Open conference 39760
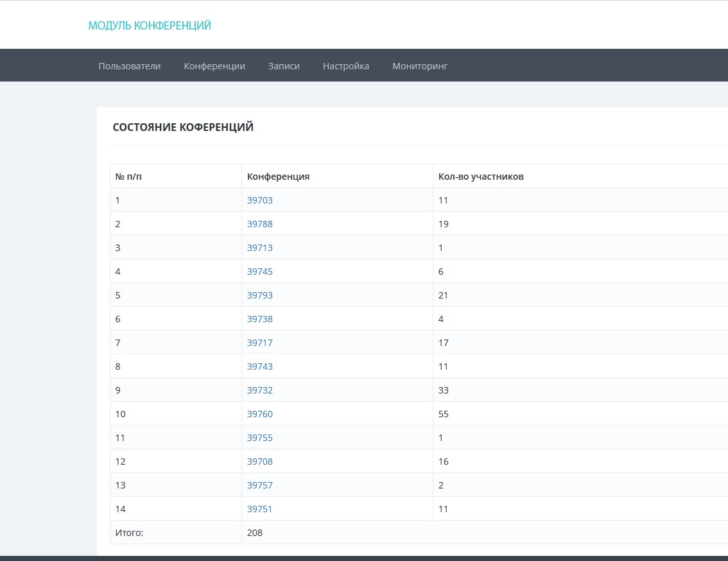This screenshot has width=728, height=561. (259, 414)
